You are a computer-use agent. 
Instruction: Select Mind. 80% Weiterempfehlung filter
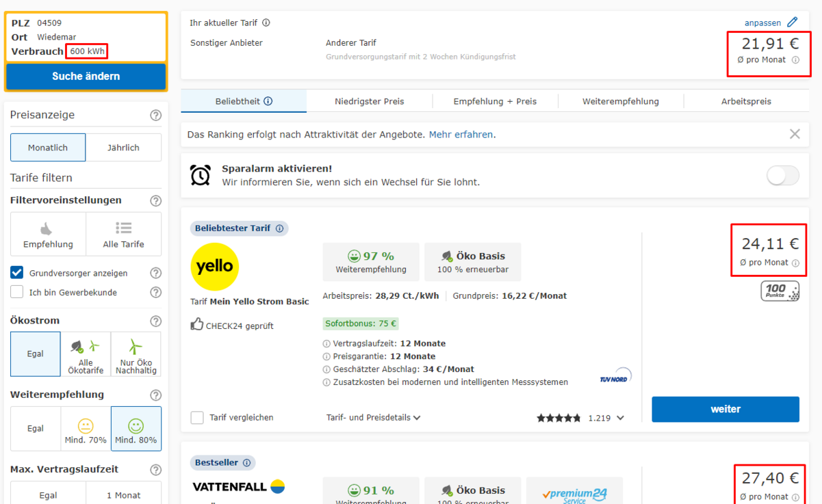136,429
